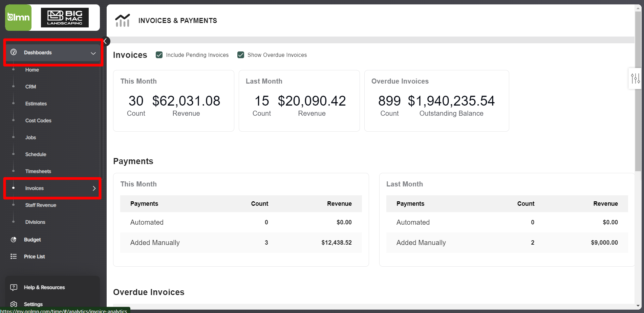Click the This Month Automated payments row
Viewport: 644px width, 313px height.
pyautogui.click(x=241, y=222)
